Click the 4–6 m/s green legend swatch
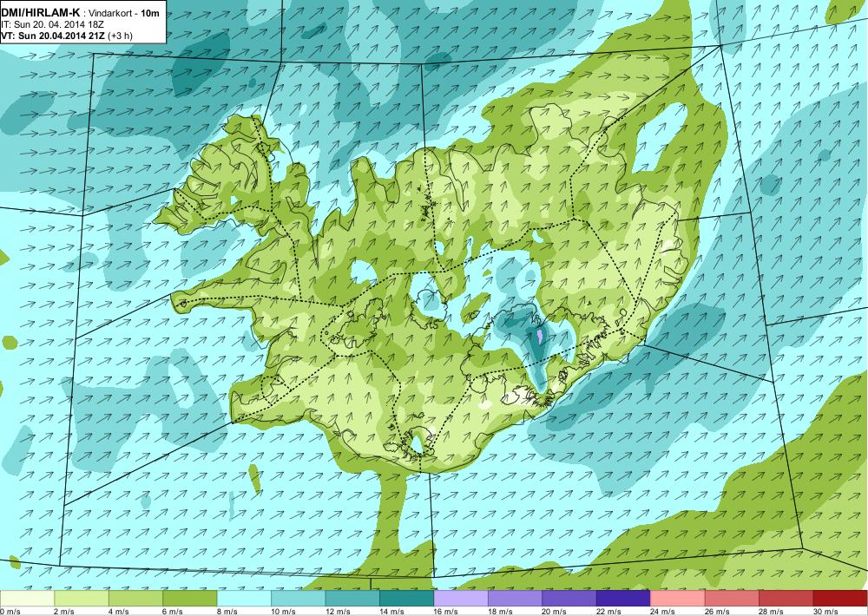The width and height of the screenshot is (868, 616). point(135,599)
